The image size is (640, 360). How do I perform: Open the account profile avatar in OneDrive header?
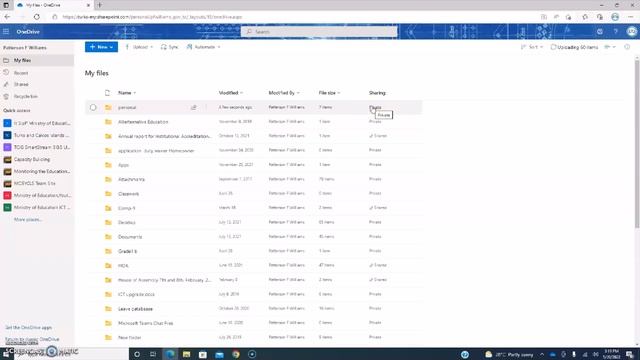[x=631, y=31]
